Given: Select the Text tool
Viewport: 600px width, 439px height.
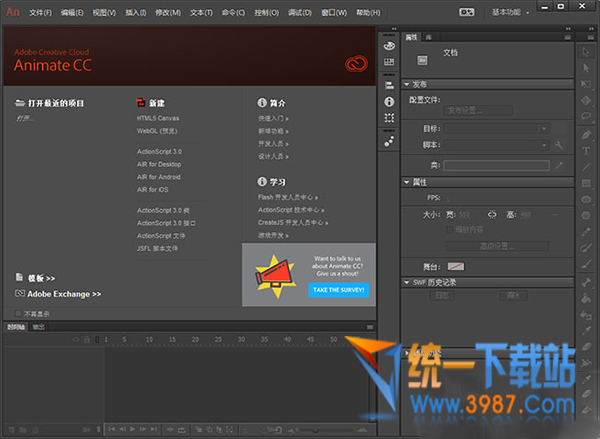Looking at the screenshot, I should tap(586, 151).
